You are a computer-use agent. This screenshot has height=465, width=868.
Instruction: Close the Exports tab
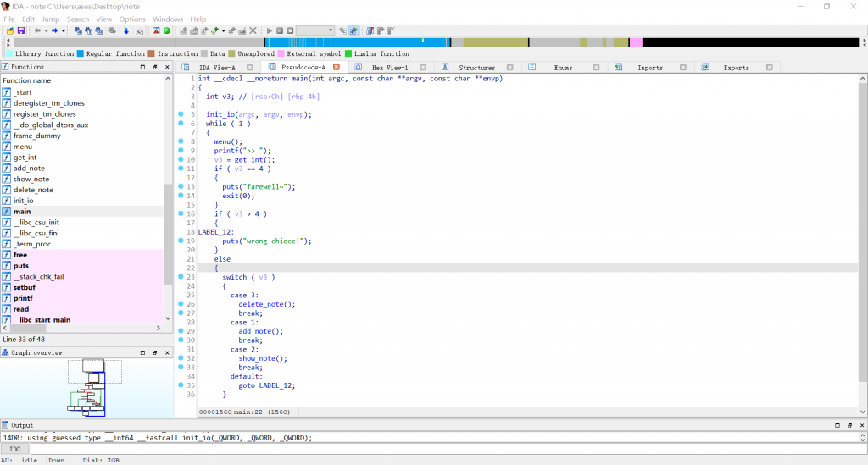770,68
